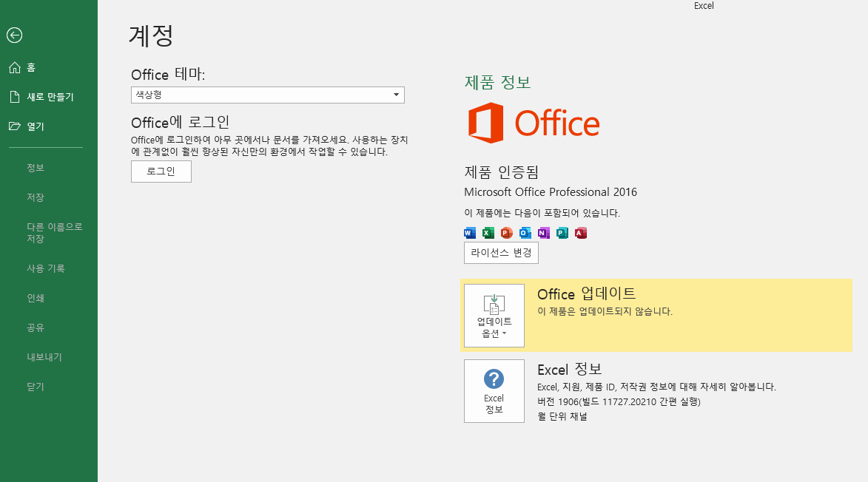Click the back arrow icon
This screenshot has height=482, width=868.
point(14,35)
